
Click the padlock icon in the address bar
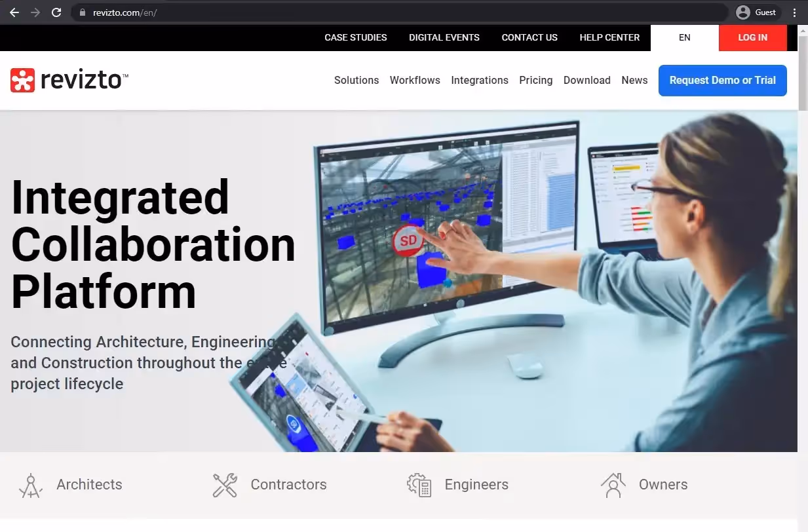(83, 12)
